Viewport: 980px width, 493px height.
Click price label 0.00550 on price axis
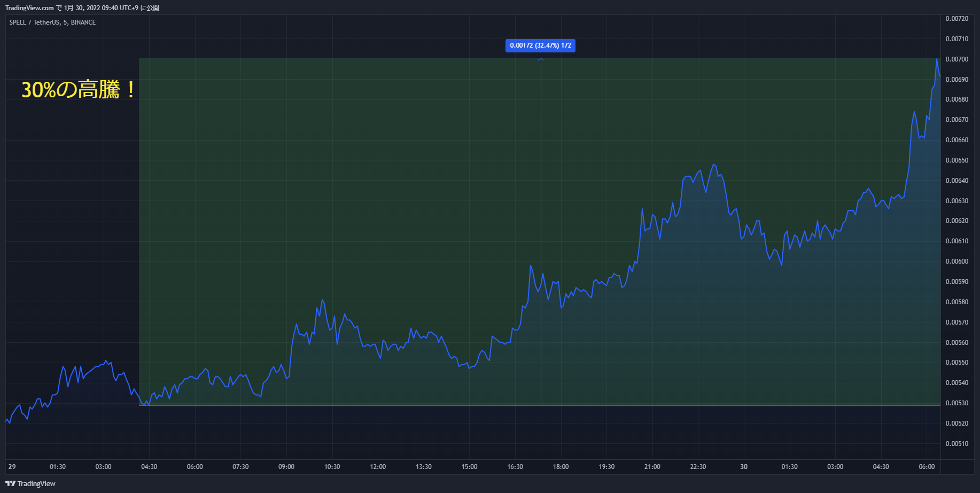tap(956, 363)
